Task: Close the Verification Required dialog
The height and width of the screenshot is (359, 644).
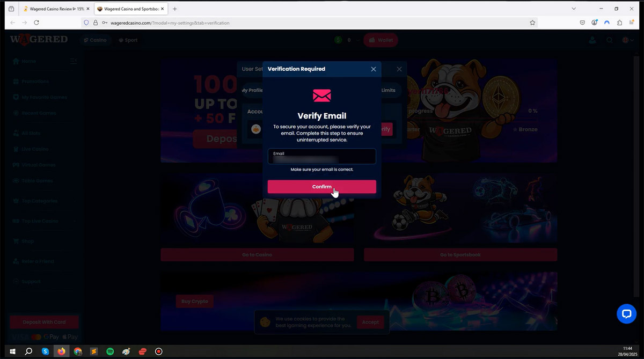Action: [x=374, y=69]
